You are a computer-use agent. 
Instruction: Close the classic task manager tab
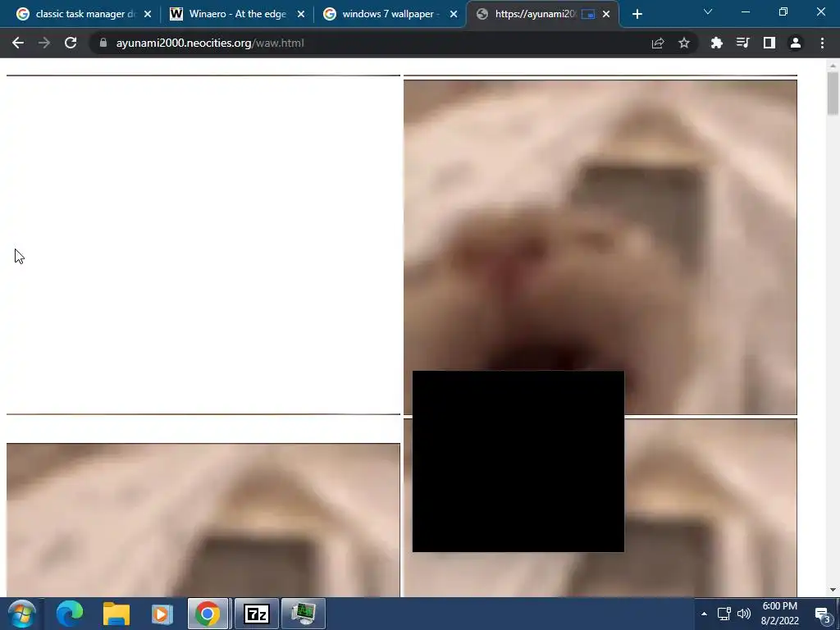[148, 14]
